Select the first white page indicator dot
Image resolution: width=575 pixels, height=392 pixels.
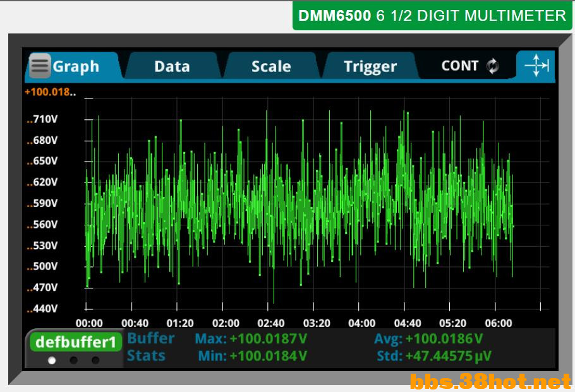52,360
